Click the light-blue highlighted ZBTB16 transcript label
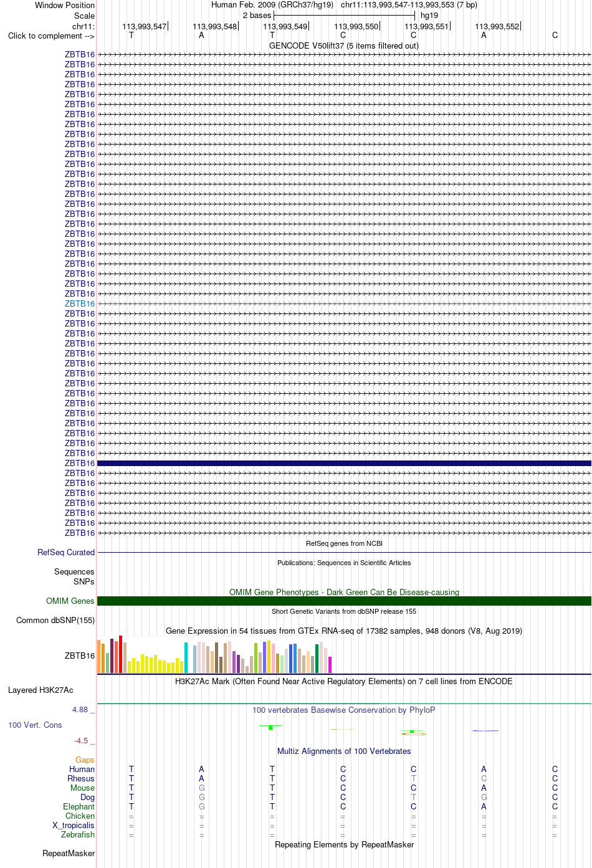 (x=80, y=303)
